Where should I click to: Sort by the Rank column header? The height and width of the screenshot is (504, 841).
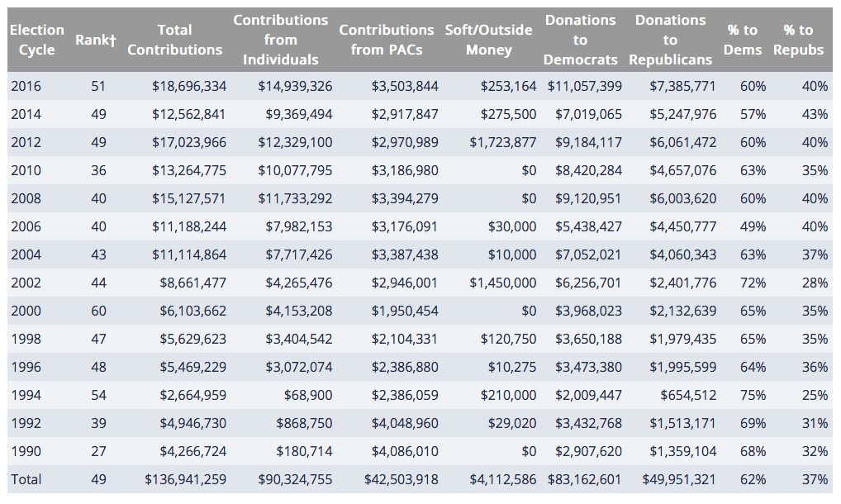pyautogui.click(x=95, y=40)
